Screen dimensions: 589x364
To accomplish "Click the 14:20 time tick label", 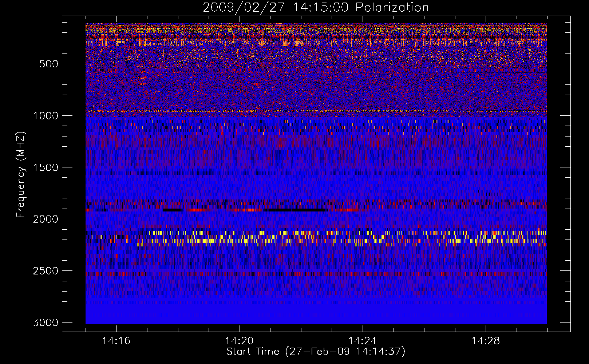I will click(239, 341).
